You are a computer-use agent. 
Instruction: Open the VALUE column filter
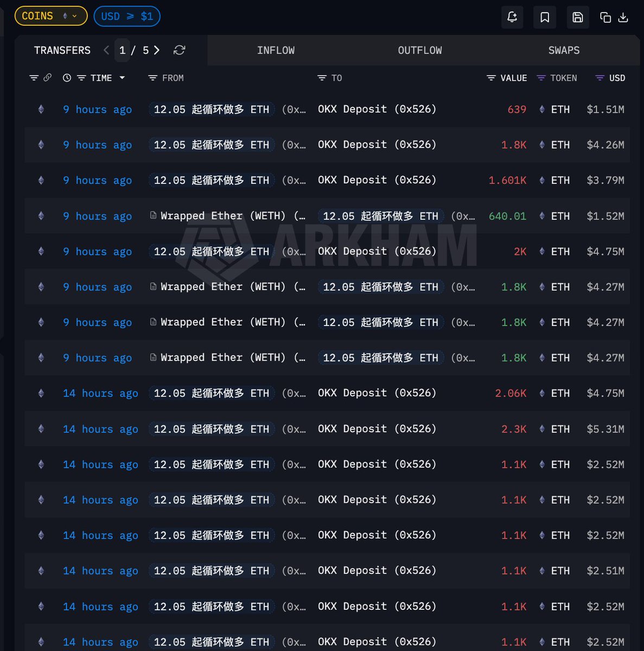491,78
